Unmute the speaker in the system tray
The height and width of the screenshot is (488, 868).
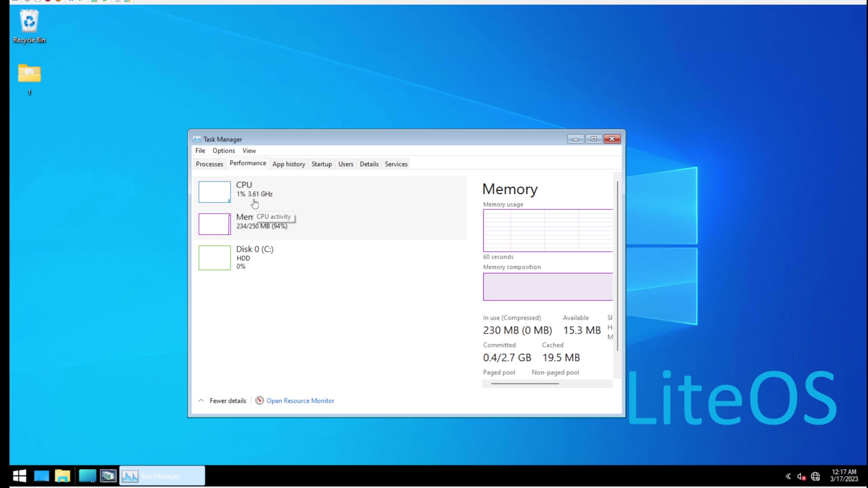tap(802, 476)
